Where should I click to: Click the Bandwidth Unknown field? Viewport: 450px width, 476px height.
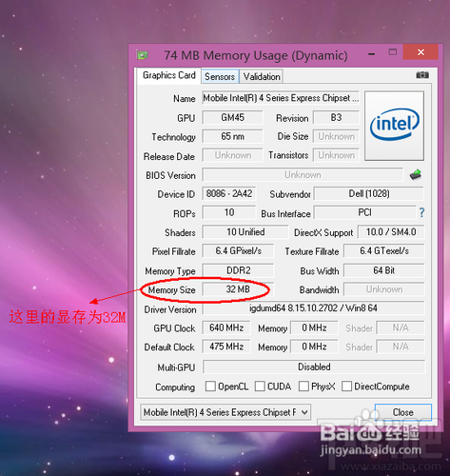tap(384, 289)
